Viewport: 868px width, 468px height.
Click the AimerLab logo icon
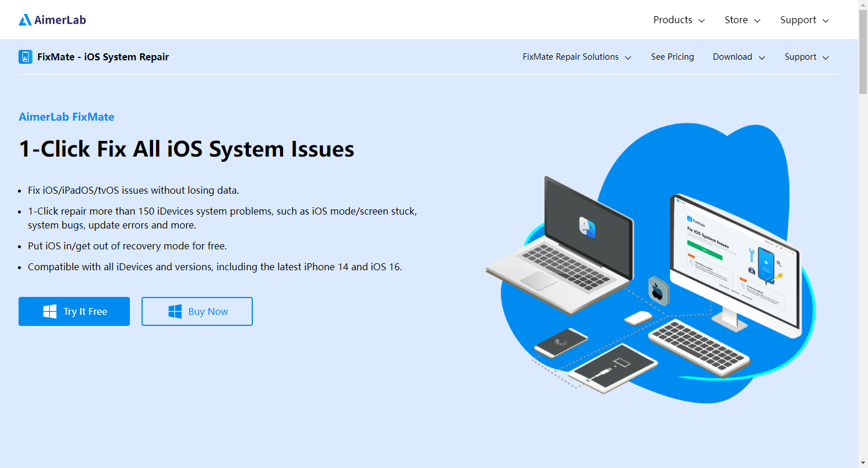pos(25,20)
